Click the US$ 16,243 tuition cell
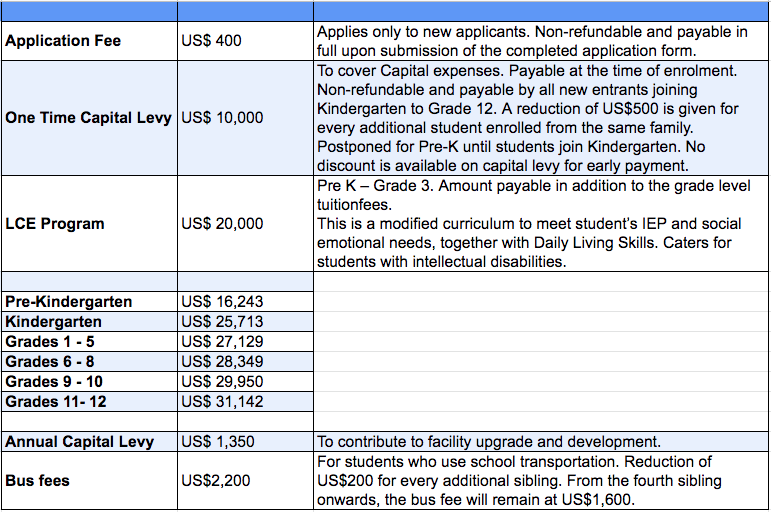771x512 pixels. 245,301
